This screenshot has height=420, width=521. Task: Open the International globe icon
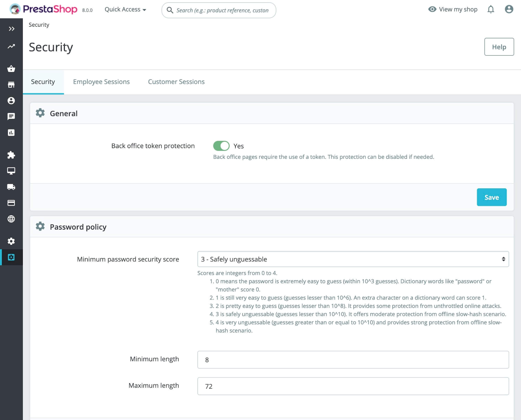click(x=11, y=219)
